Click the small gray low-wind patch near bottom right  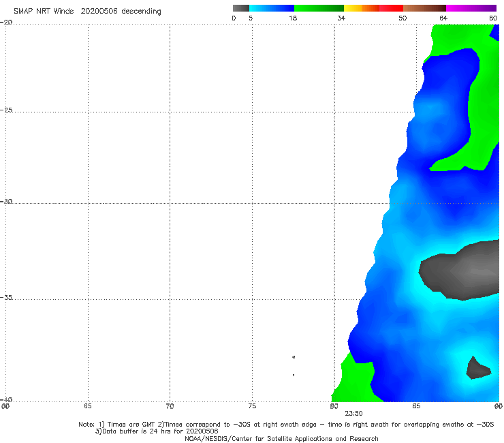coord(478,368)
